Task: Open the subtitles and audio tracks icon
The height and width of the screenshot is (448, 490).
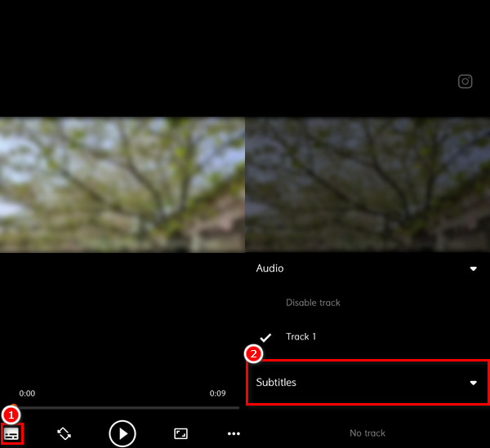Action: pos(11,433)
